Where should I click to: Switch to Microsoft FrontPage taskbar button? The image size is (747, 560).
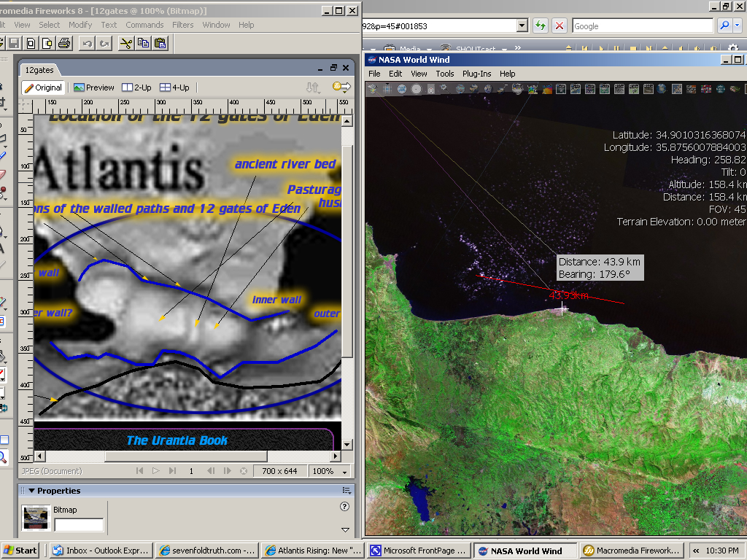tap(419, 551)
